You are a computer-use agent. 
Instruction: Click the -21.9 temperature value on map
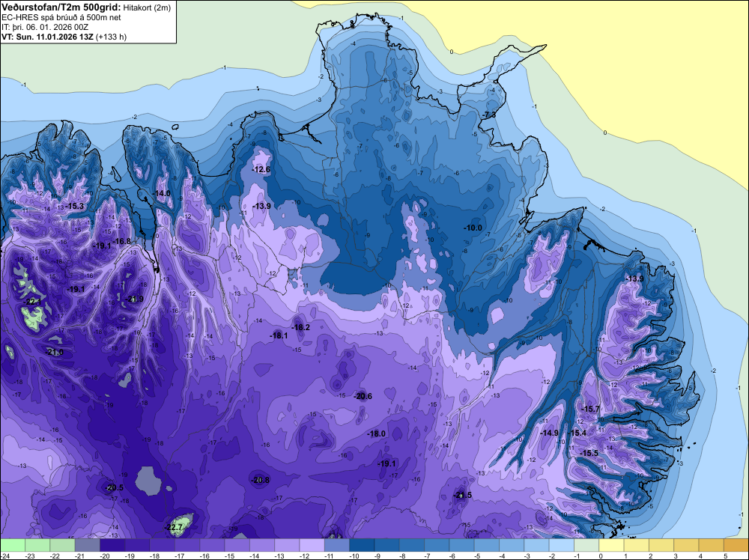(x=135, y=299)
